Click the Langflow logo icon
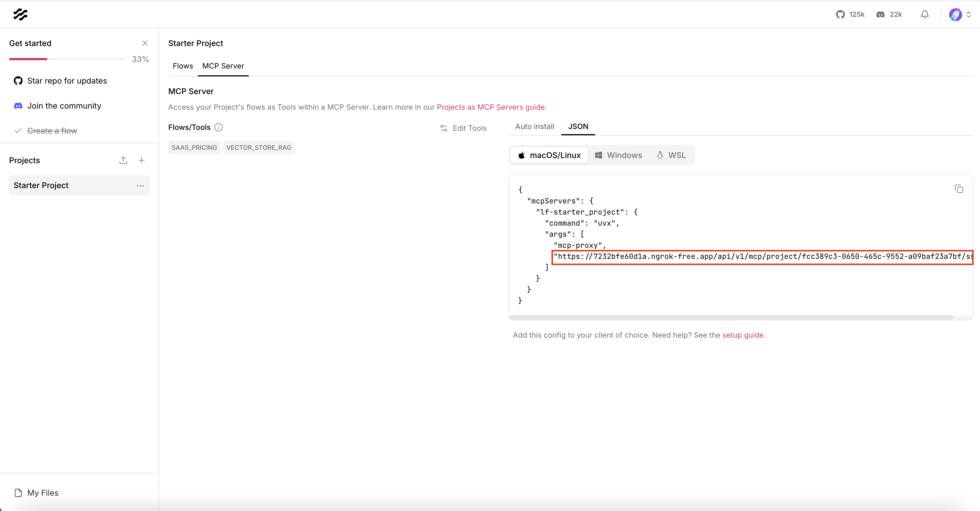 (x=20, y=14)
